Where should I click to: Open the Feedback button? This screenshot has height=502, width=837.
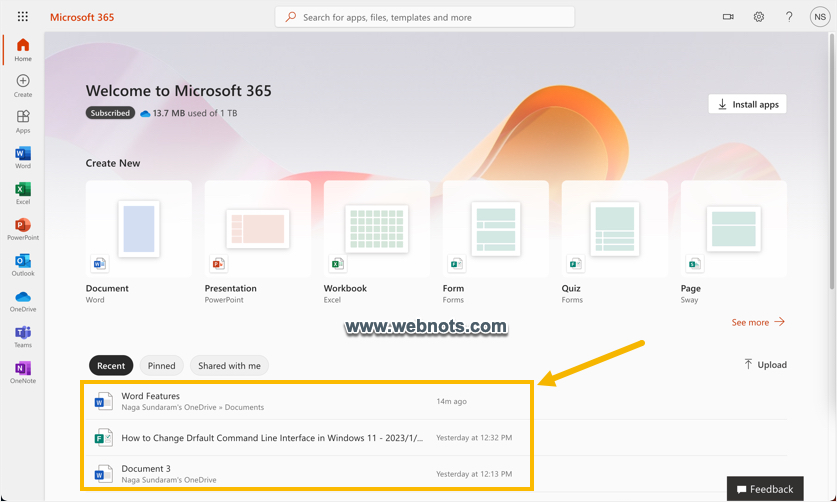[765, 489]
